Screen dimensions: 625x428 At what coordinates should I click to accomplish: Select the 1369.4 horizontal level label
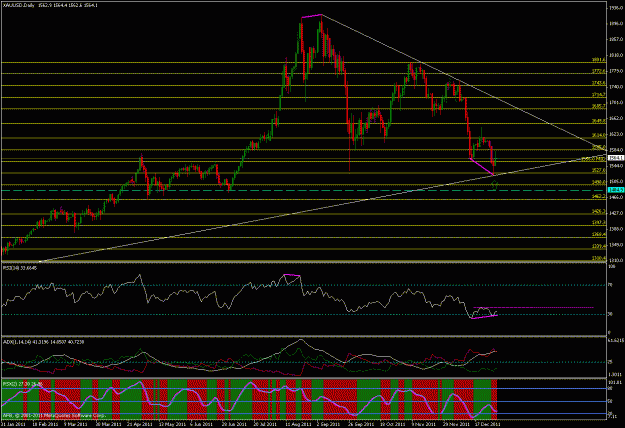click(598, 235)
